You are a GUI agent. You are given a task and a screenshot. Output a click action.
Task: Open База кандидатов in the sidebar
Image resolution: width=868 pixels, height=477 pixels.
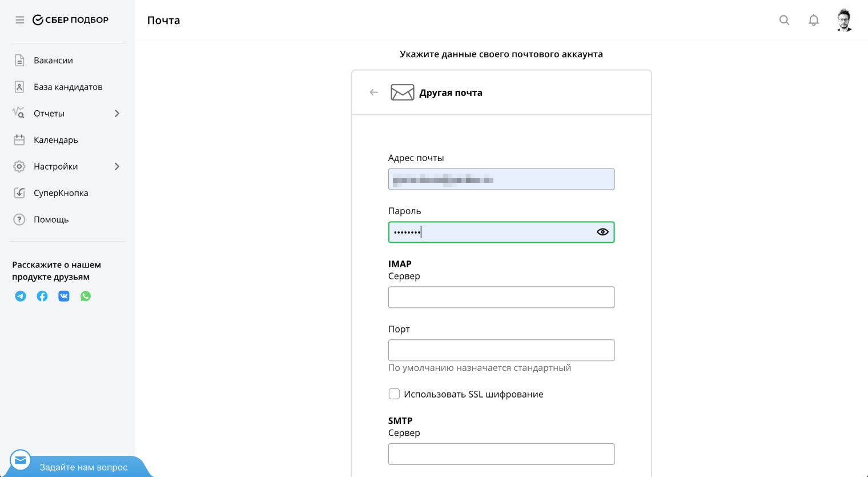click(67, 87)
